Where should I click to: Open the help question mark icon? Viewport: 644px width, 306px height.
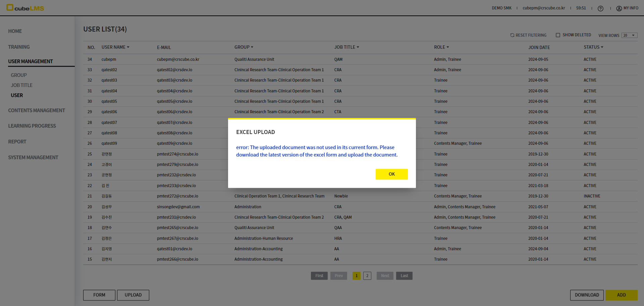[600, 8]
